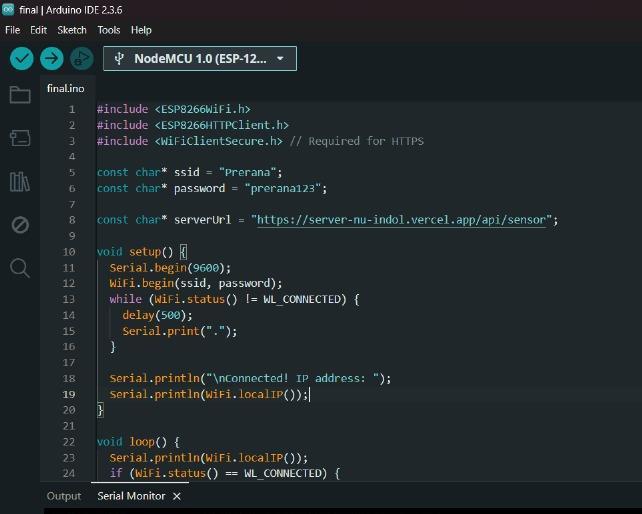Click Serial.println(WiFi.localIP()) on line 23
Screen dimensions: 642x514
tap(208, 458)
